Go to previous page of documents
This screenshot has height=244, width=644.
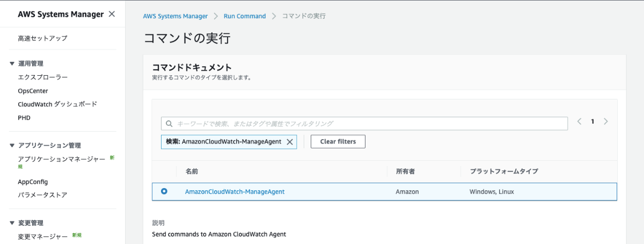point(580,121)
